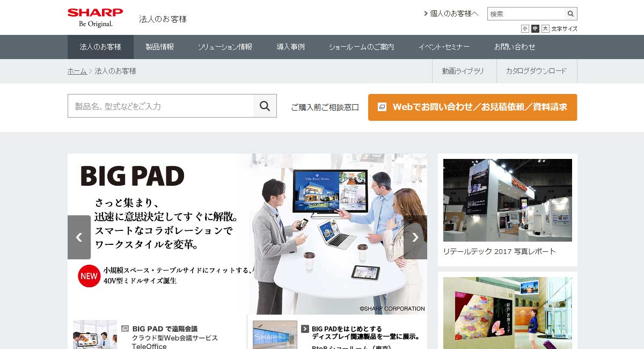Viewport: 644px width, 349px height.
Task: Click the orange Webでお問い合わせ button
Action: pyautogui.click(x=472, y=107)
